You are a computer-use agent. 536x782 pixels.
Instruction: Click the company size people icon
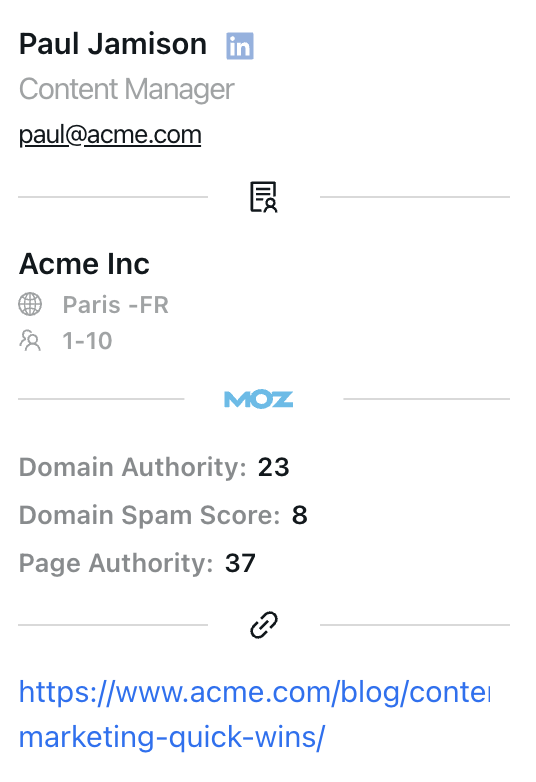(x=30, y=341)
